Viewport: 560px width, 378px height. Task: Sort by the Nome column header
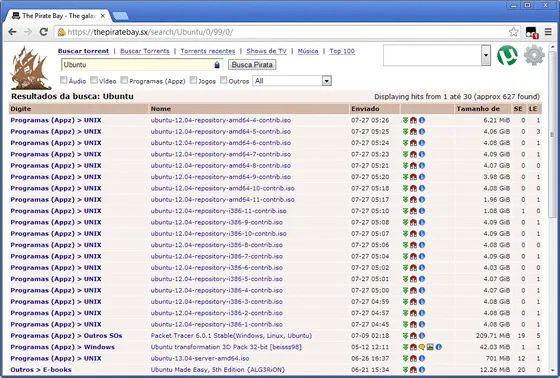click(x=161, y=109)
